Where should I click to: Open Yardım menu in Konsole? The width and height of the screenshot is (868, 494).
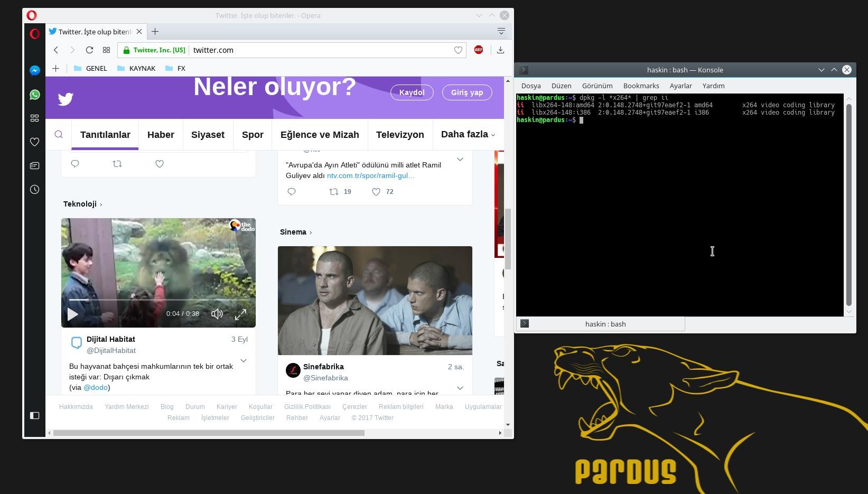click(714, 86)
